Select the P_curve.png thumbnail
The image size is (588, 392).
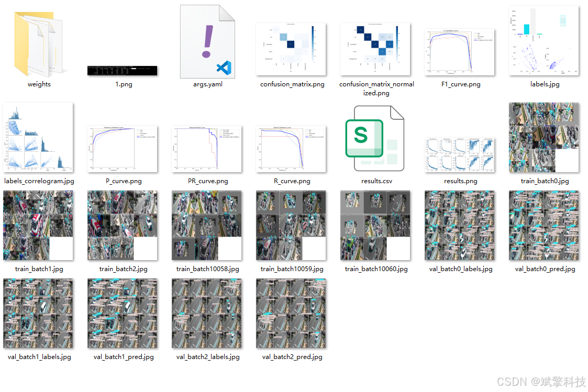point(122,149)
